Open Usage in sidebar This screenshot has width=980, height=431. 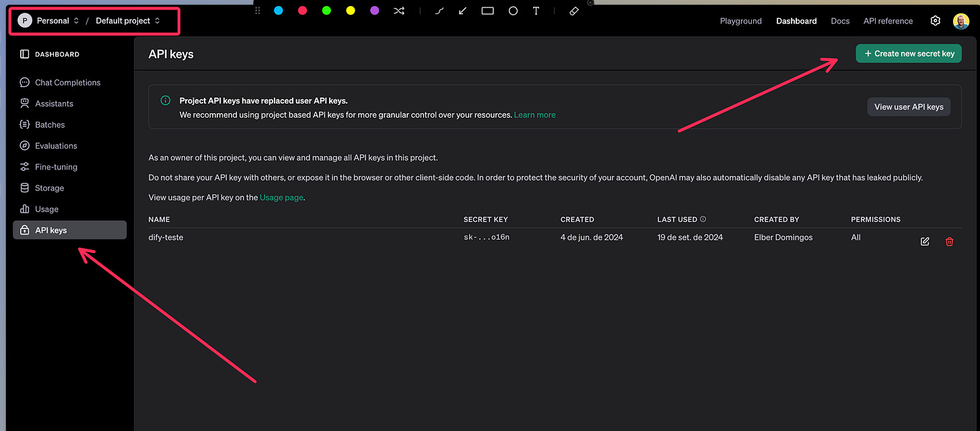click(69, 209)
